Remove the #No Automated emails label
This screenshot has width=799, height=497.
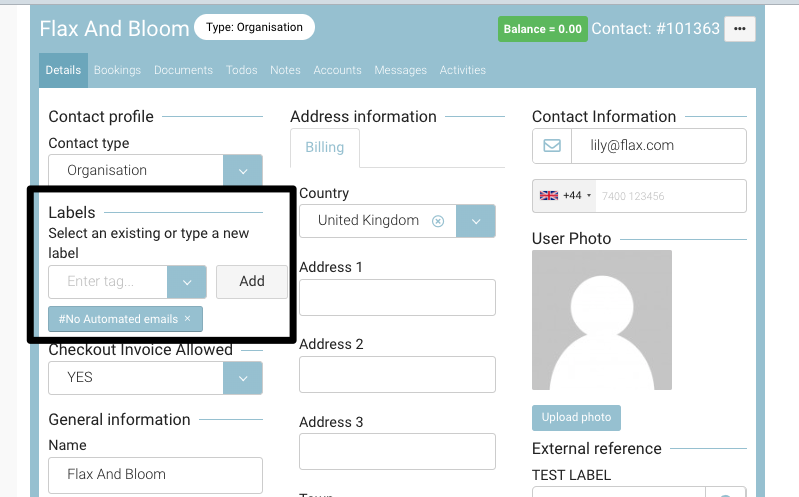tap(187, 319)
